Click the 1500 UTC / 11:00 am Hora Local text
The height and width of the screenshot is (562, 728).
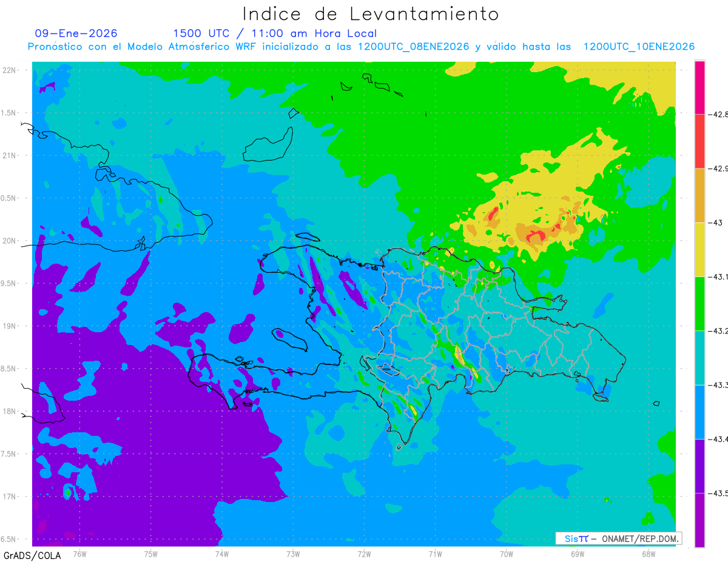275,33
